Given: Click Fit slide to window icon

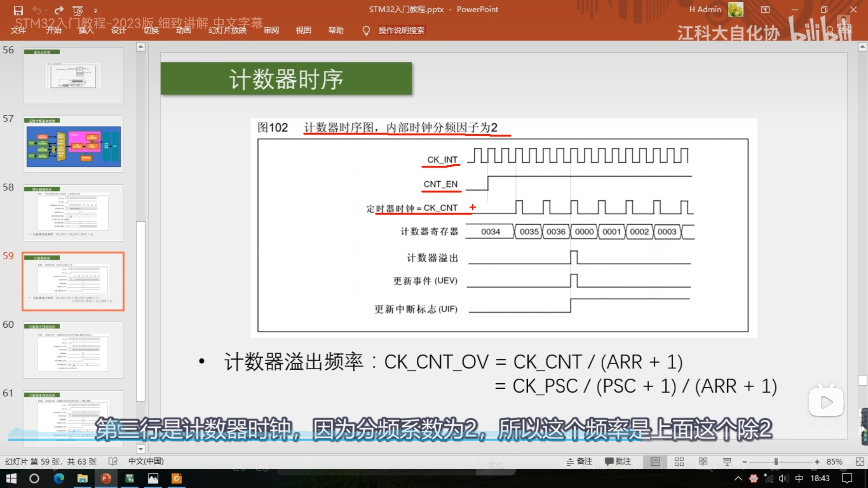Looking at the screenshot, I should point(860,462).
